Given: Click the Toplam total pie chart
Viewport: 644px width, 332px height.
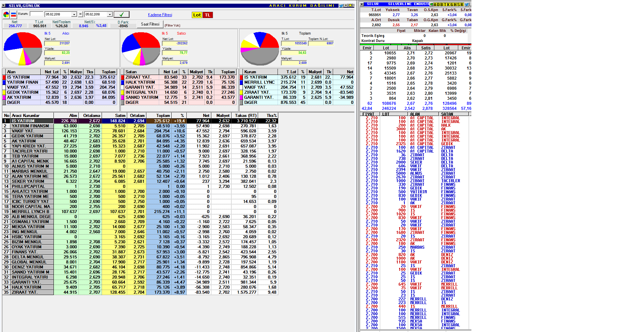Looking at the screenshot, I should pos(260,49).
